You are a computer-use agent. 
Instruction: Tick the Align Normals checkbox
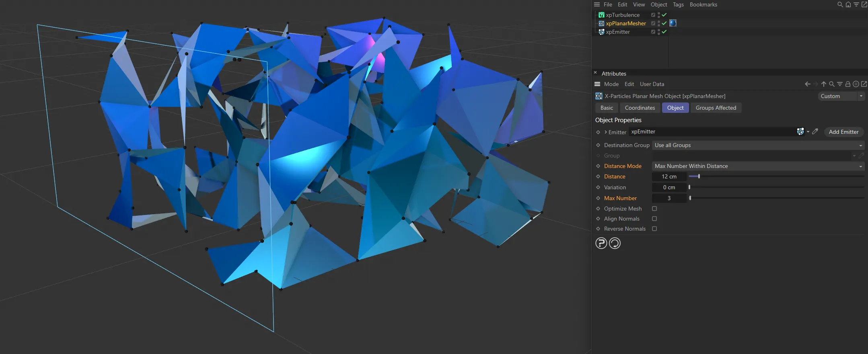[654, 219]
